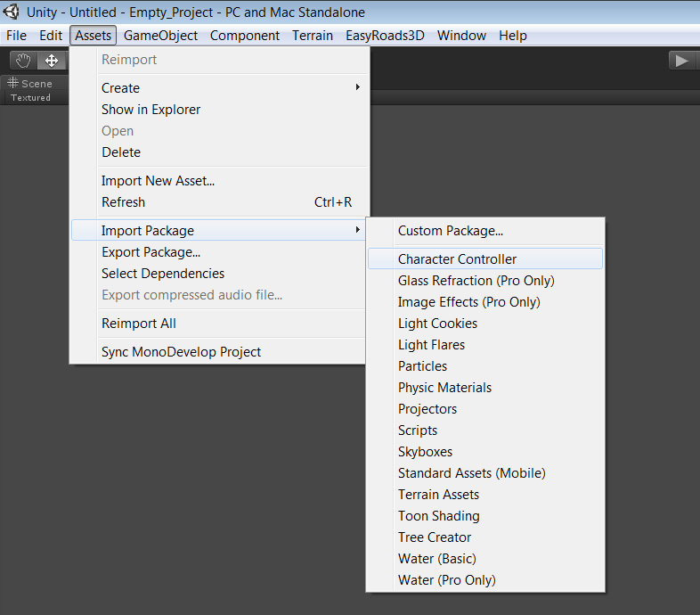Import the Water (Basic) package
This screenshot has width=700, height=615.
(x=485, y=559)
